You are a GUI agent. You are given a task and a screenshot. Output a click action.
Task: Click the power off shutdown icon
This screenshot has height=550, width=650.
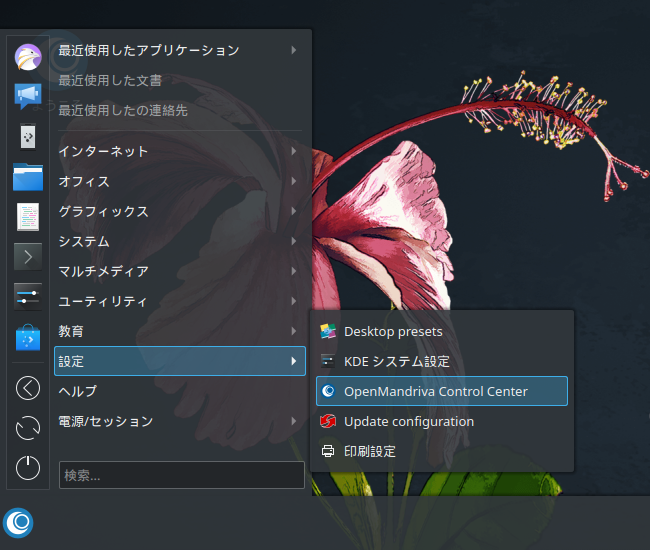tap(28, 468)
